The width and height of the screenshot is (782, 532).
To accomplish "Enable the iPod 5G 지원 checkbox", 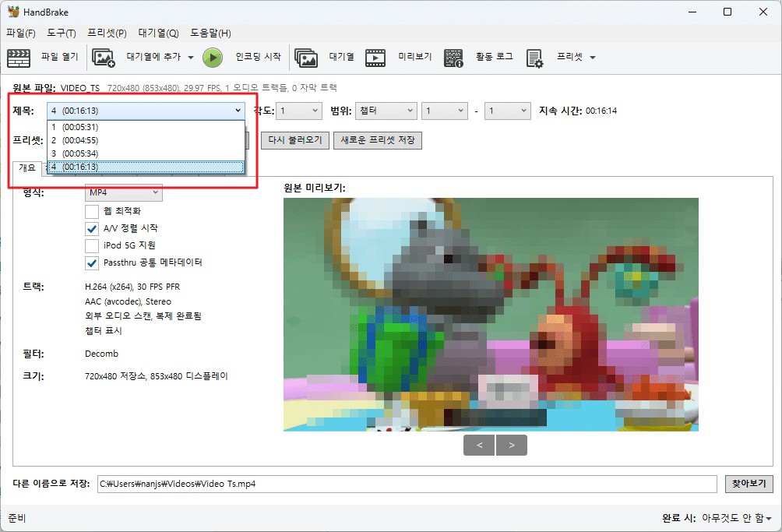I will [x=92, y=246].
